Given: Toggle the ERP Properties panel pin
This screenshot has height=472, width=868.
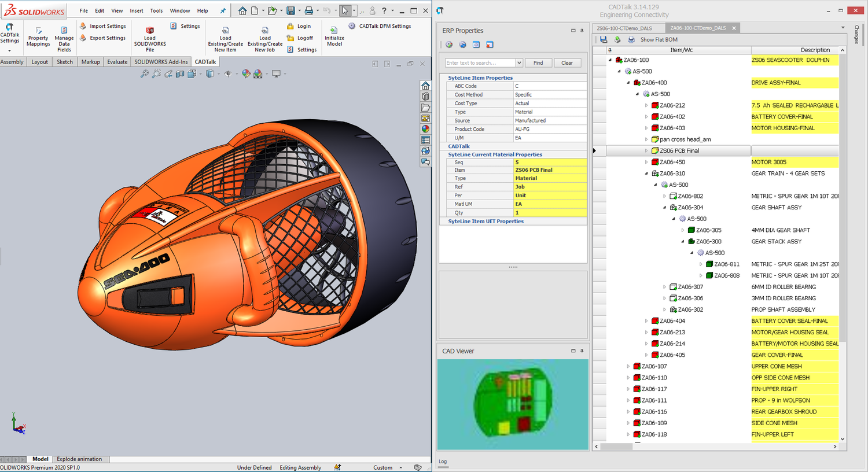Looking at the screenshot, I should (x=582, y=31).
